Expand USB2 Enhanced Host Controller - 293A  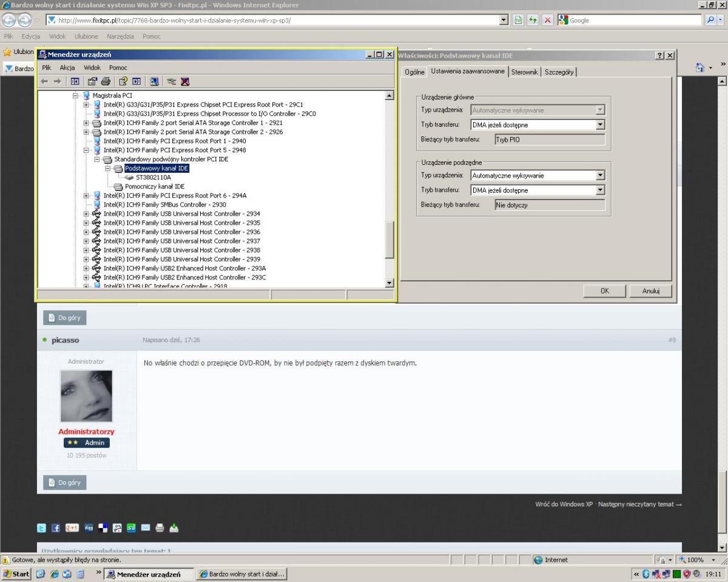pos(86,269)
